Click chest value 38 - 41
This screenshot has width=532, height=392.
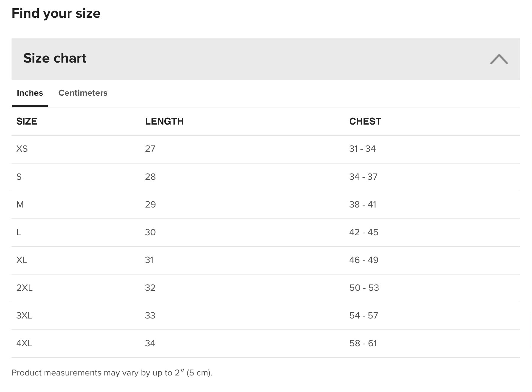click(363, 205)
